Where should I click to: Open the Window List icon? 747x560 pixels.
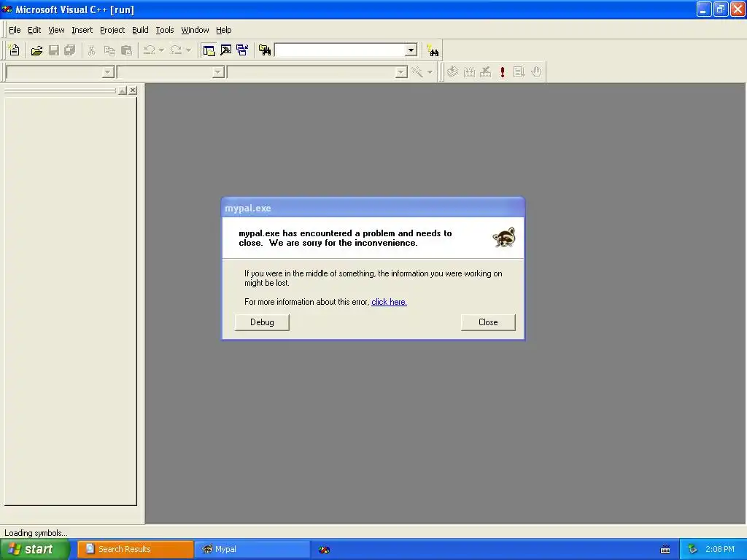pos(242,50)
